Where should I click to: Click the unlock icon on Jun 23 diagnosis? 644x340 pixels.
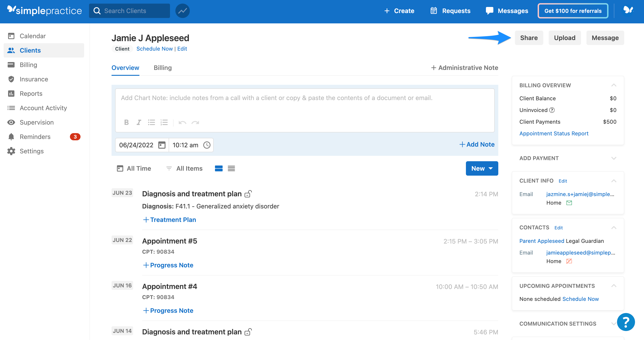[x=248, y=194]
